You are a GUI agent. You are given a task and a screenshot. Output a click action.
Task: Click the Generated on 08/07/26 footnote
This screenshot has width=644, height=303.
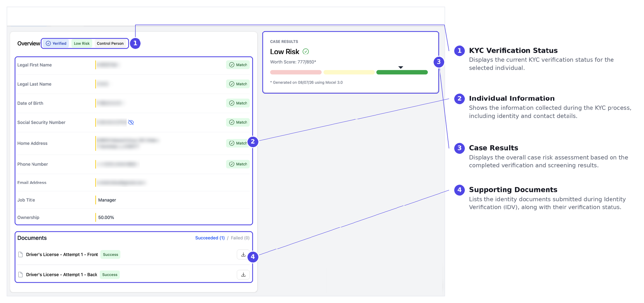(307, 82)
